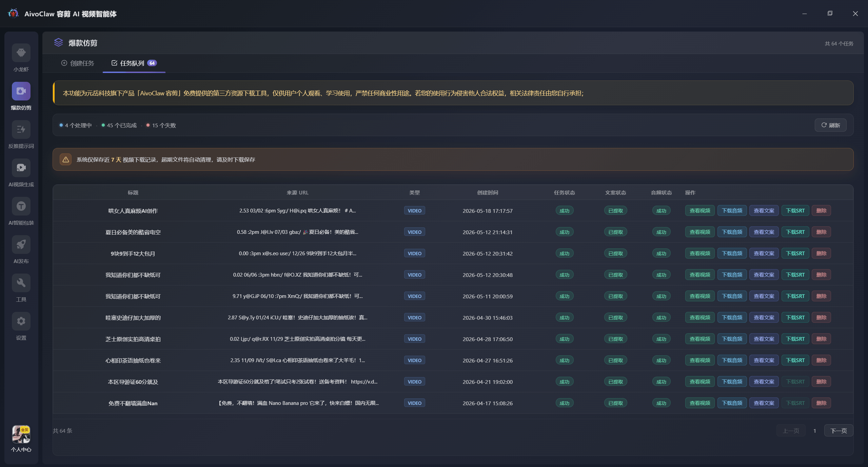Go to 下一页 in pagination

pos(839,431)
